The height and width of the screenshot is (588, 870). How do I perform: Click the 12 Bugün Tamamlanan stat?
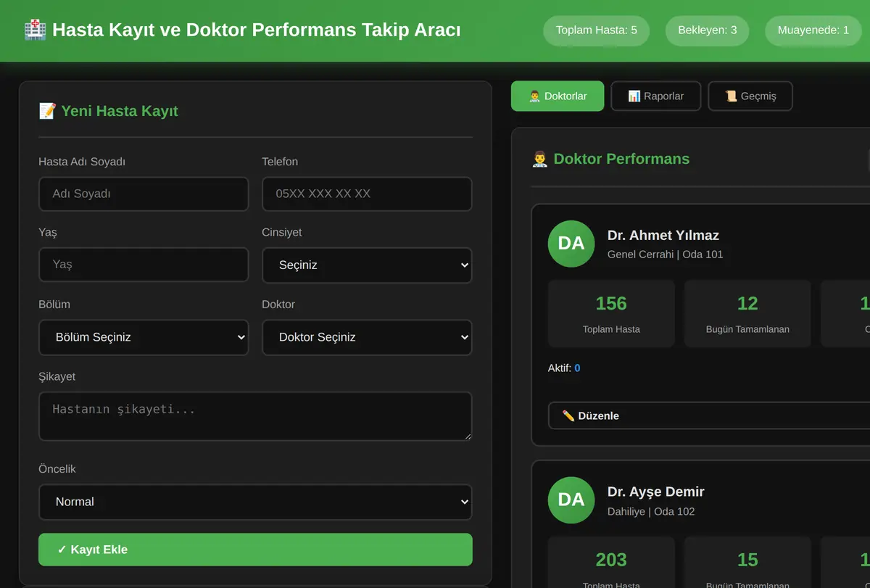pos(747,313)
